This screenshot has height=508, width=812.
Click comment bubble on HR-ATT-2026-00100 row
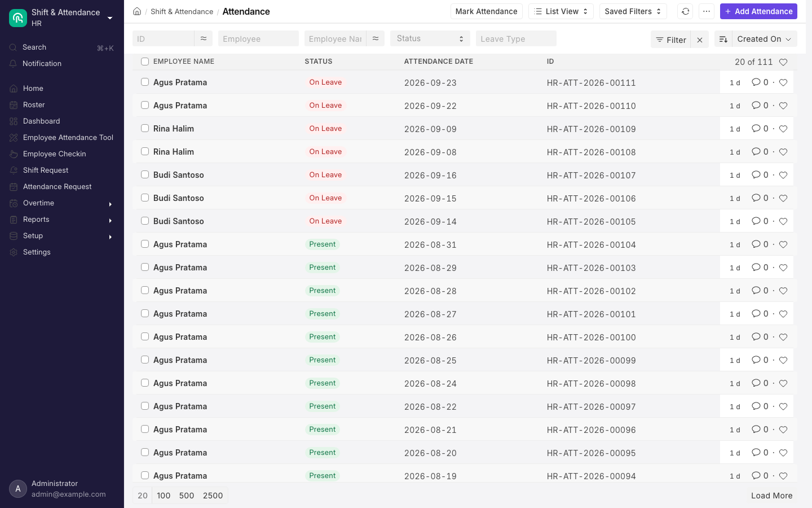click(756, 337)
